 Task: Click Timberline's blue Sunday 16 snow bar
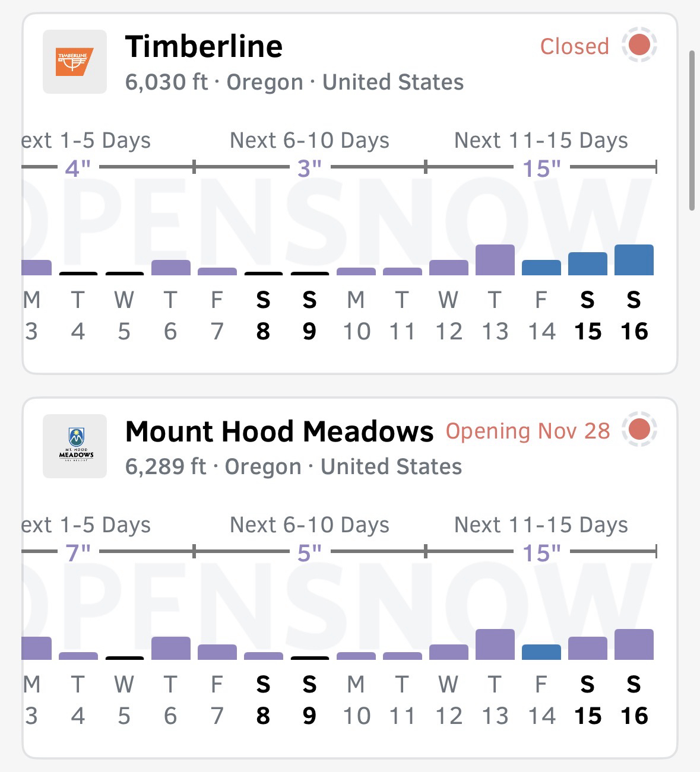click(634, 260)
